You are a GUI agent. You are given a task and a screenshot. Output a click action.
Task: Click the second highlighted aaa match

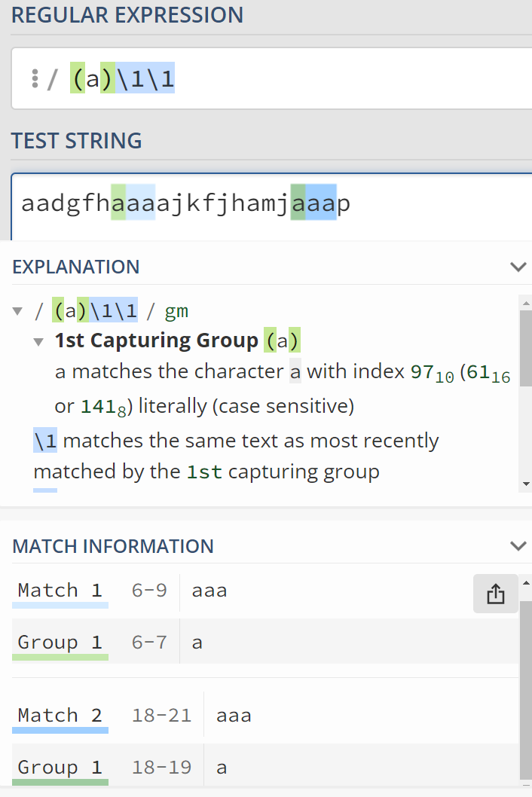(313, 204)
